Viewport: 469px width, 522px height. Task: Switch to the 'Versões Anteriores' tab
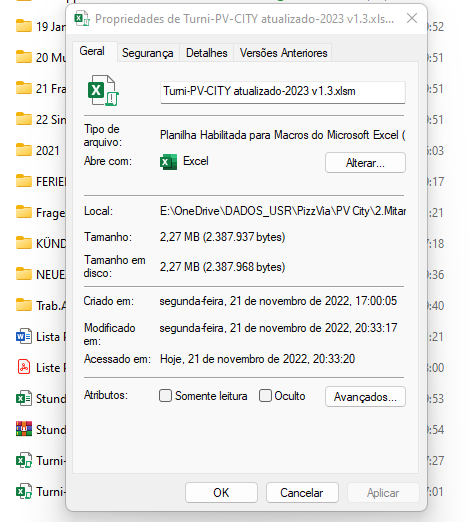pos(283,53)
